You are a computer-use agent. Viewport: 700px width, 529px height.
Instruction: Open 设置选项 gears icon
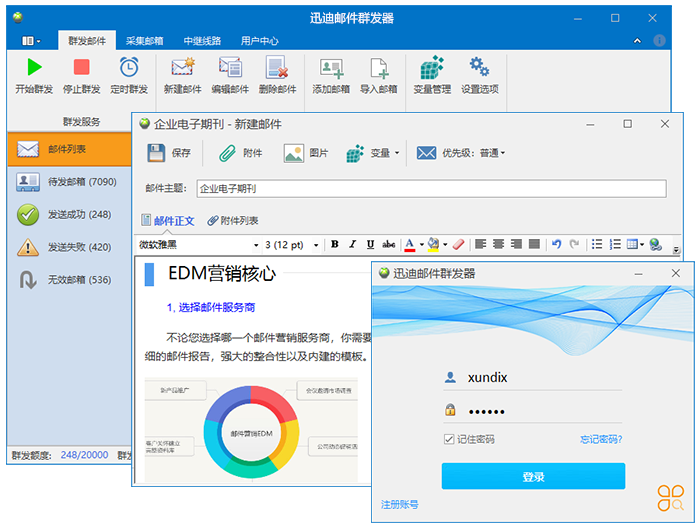[x=479, y=67]
